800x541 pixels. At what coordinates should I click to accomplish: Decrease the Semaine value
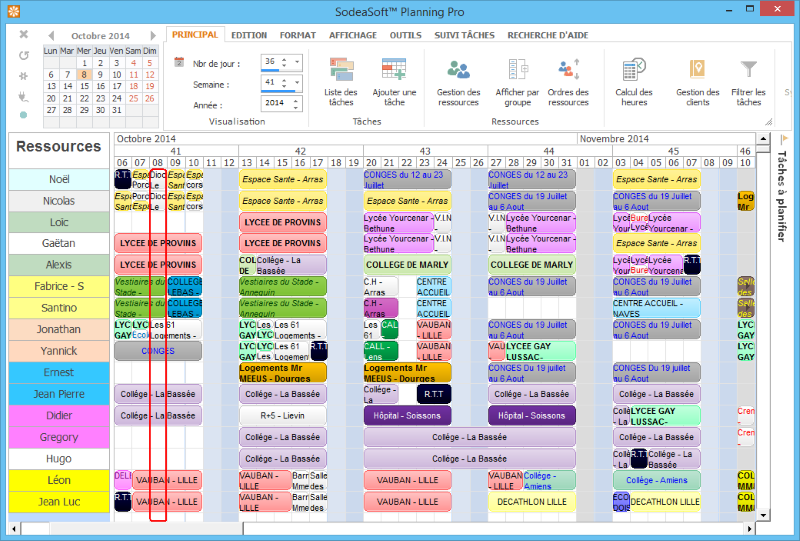(x=284, y=86)
